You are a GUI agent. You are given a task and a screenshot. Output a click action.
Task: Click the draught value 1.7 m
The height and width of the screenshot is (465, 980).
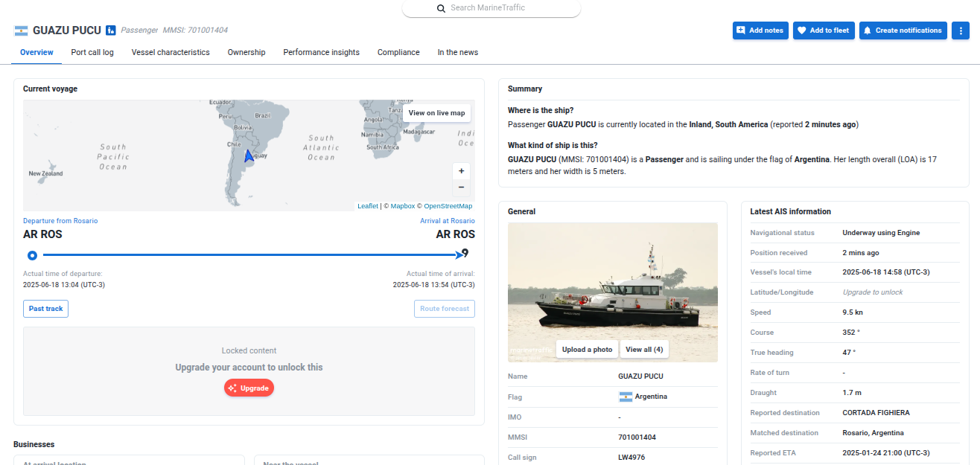[852, 393]
